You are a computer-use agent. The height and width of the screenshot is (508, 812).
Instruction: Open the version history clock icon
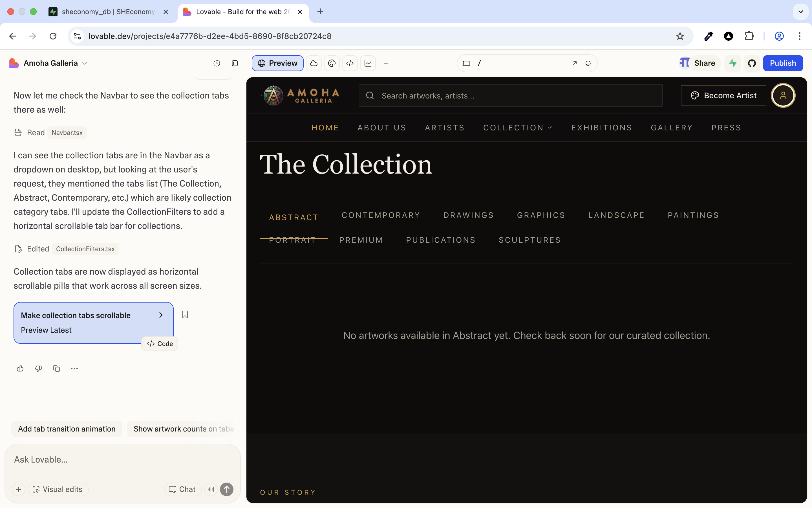(217, 63)
